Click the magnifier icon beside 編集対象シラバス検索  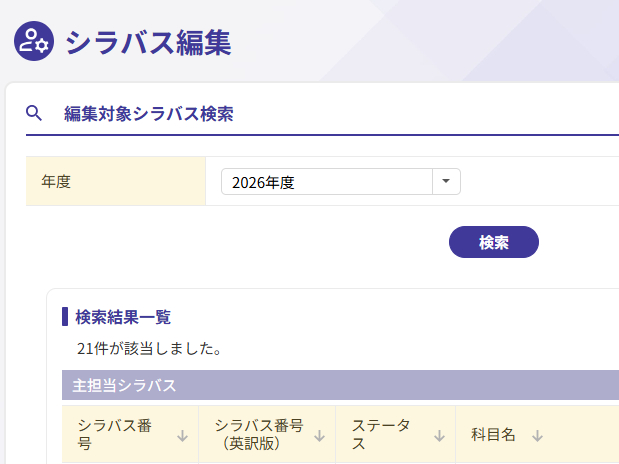coord(34,113)
